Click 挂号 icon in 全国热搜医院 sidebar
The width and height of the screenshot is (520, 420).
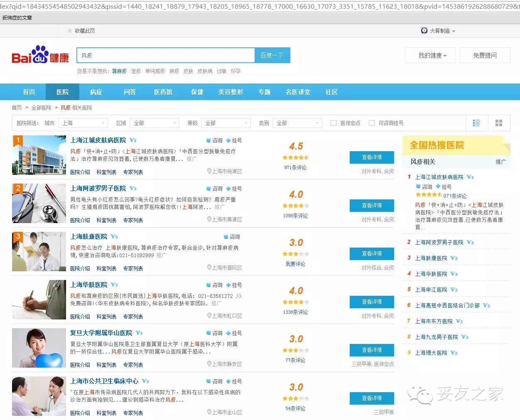[438, 187]
